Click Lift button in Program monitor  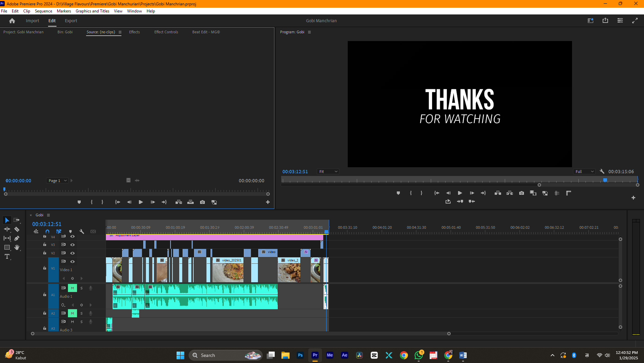pyautogui.click(x=498, y=193)
